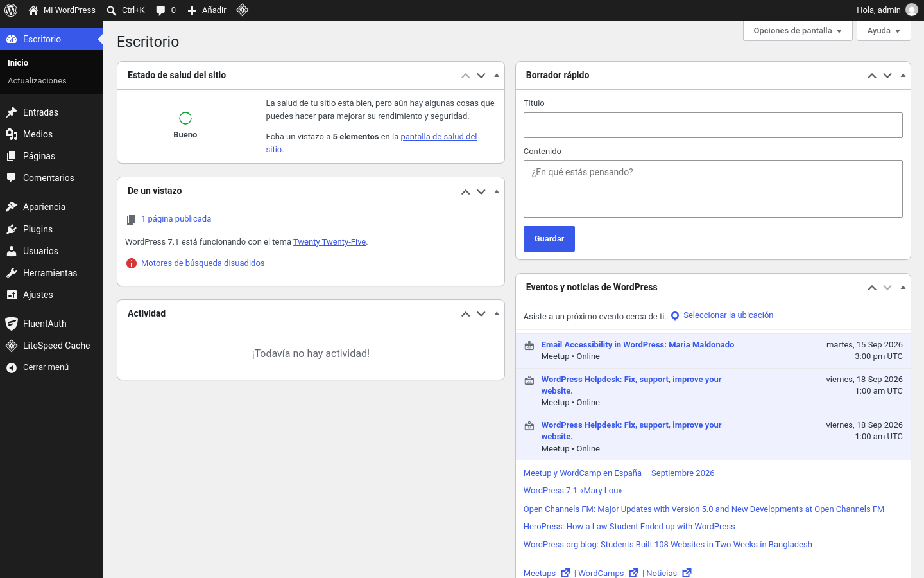Viewport: 924px width, 578px height.
Task: Open 1 página publicada link
Action: point(176,219)
